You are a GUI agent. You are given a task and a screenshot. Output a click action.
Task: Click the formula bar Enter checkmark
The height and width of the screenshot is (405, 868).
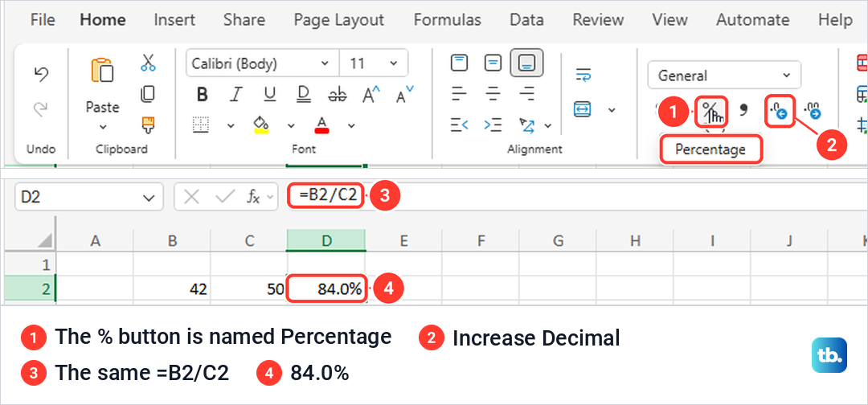[x=225, y=197]
